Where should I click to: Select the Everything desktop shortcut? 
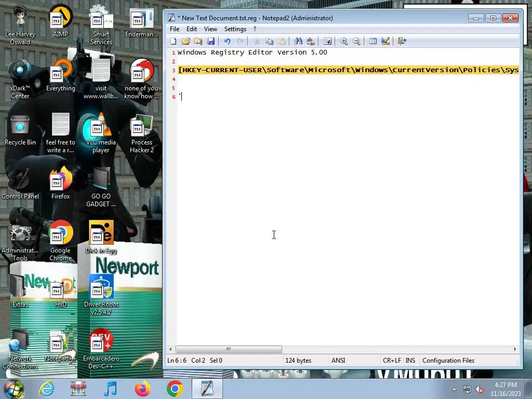(x=60, y=75)
